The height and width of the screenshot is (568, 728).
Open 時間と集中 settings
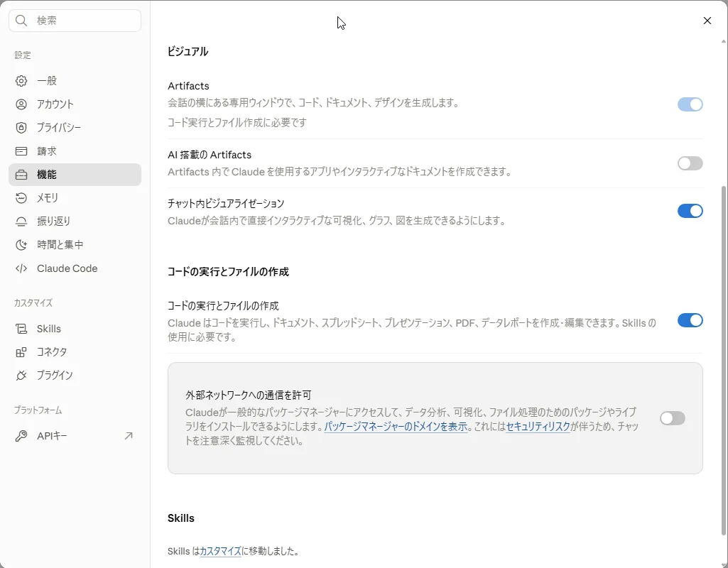coord(75,244)
